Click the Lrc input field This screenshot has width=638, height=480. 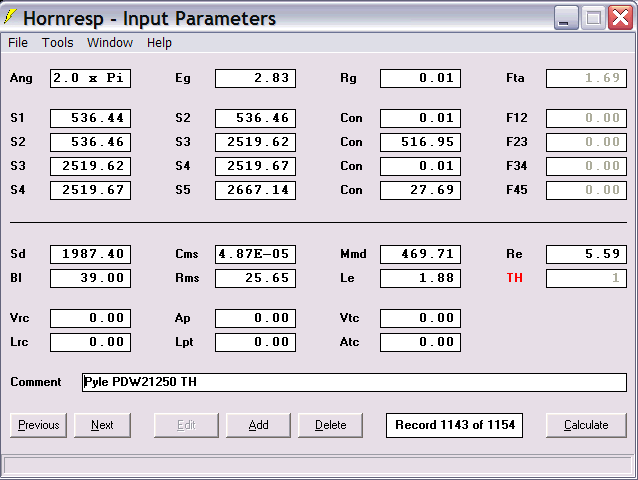90,342
